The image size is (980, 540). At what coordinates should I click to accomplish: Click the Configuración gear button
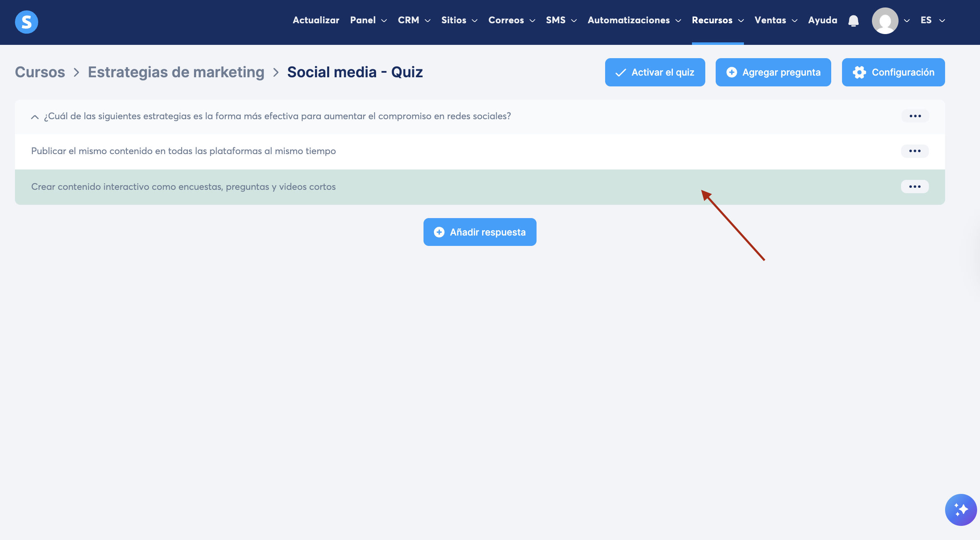click(x=893, y=72)
